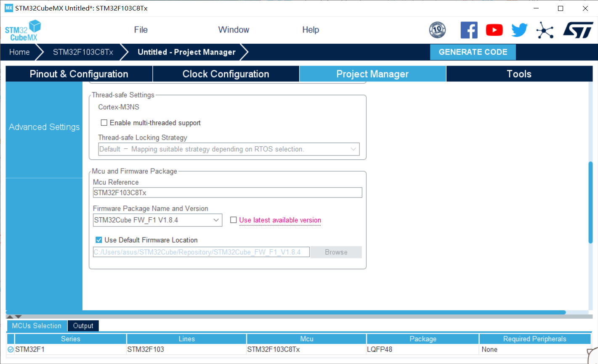The width and height of the screenshot is (598, 364).
Task: Open the Twitter bird icon link
Action: click(x=519, y=30)
